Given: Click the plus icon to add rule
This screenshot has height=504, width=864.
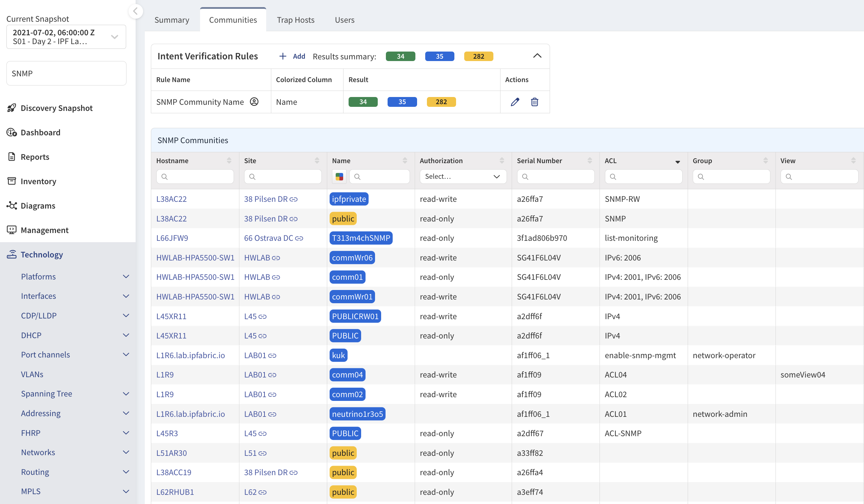Looking at the screenshot, I should [x=282, y=56].
